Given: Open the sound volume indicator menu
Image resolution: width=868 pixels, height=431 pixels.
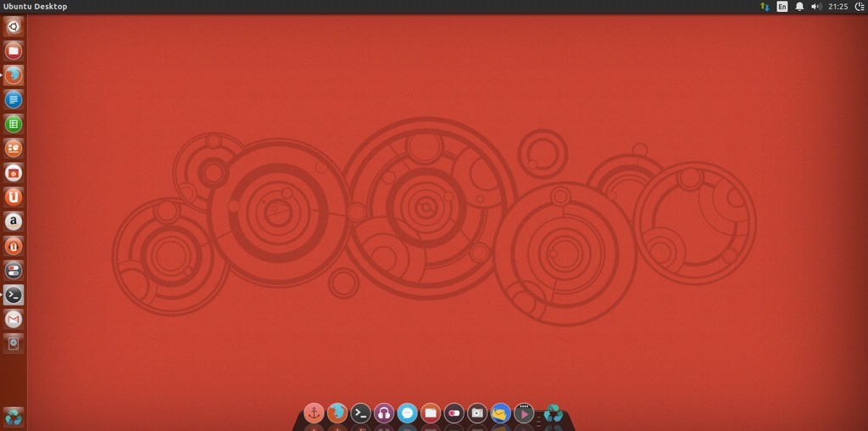Looking at the screenshot, I should point(816,7).
